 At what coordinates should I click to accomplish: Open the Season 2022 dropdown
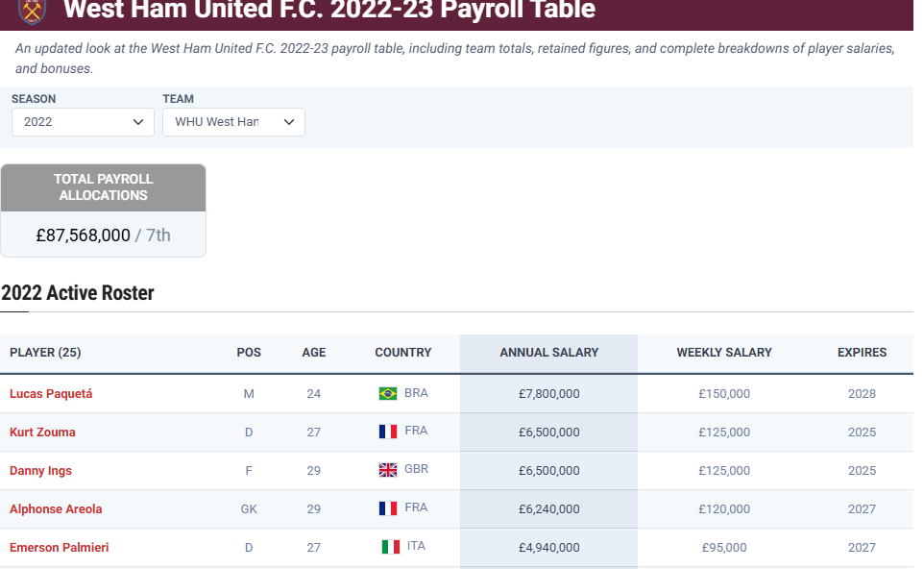click(84, 122)
